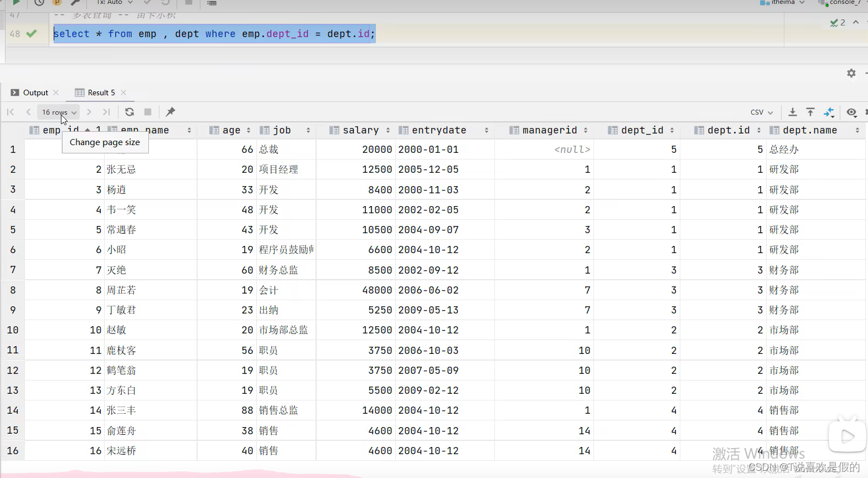Click the name cell 宋远桥

[x=151, y=451]
